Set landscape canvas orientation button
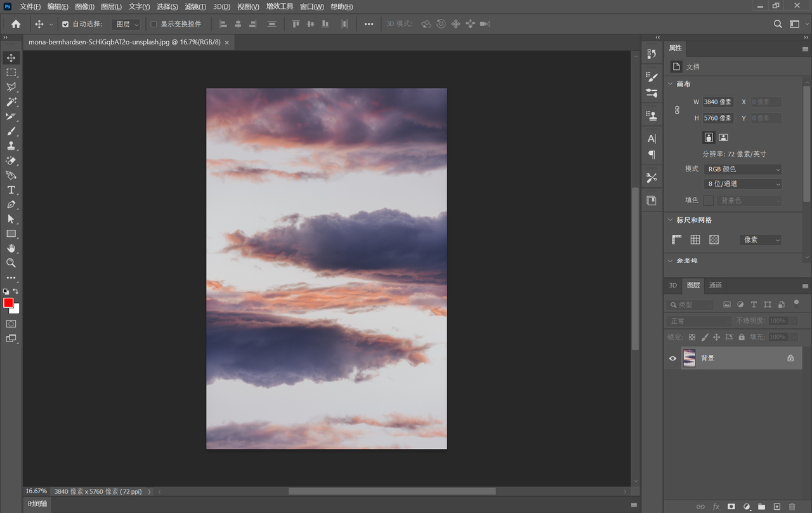812x513 pixels. tap(723, 137)
